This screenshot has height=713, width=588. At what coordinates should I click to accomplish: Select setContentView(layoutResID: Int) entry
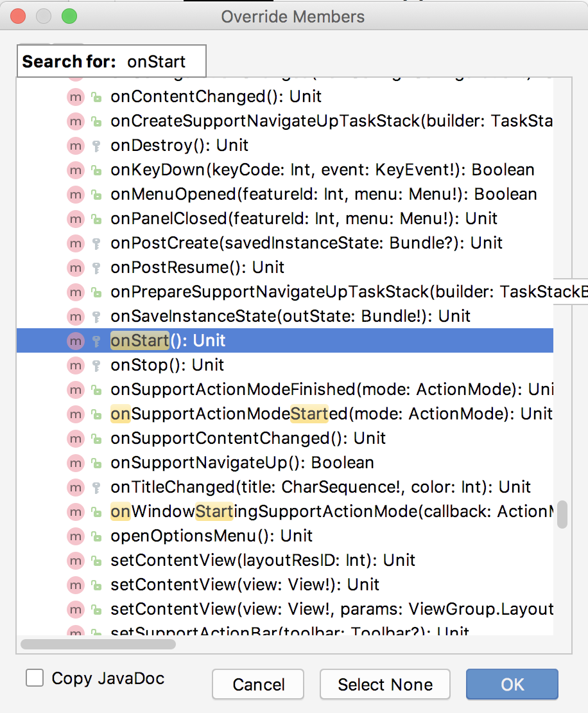(263, 561)
